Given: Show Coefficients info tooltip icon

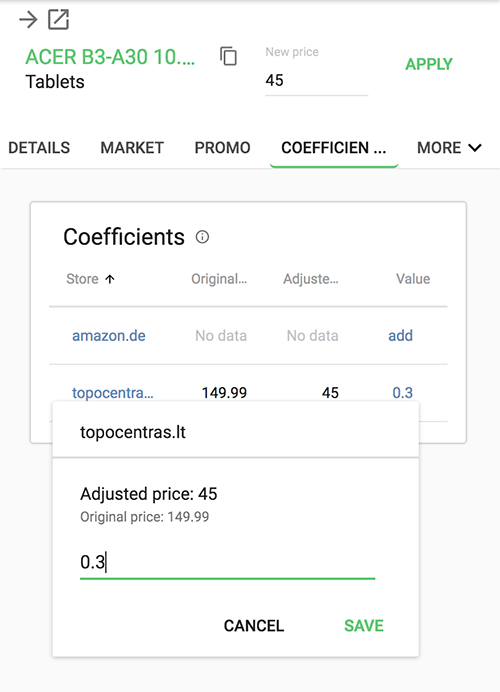Looking at the screenshot, I should (x=202, y=237).
